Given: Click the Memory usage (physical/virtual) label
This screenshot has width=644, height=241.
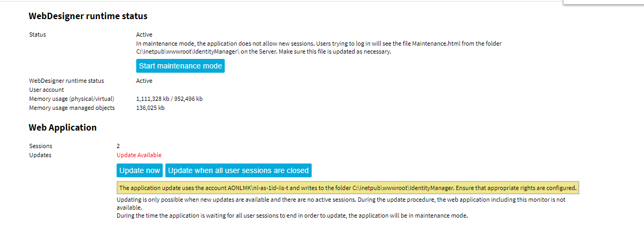Looking at the screenshot, I should click(72, 99).
